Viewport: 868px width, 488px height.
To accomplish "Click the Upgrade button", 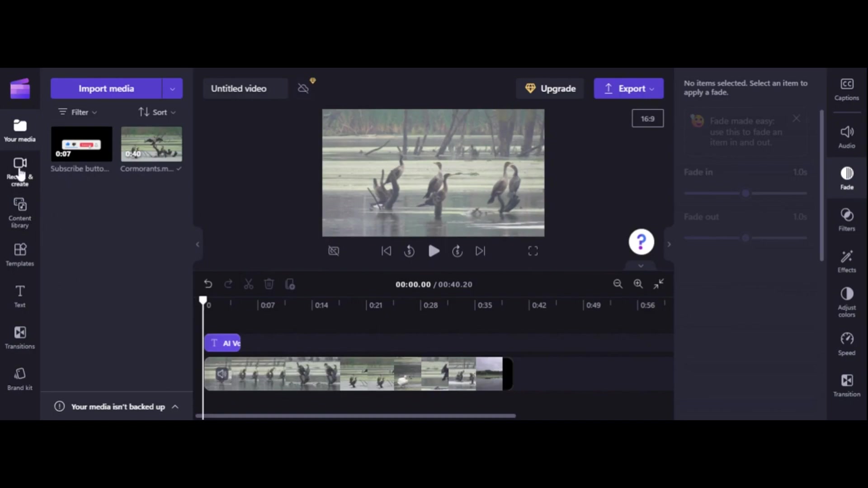I will 550,89.
